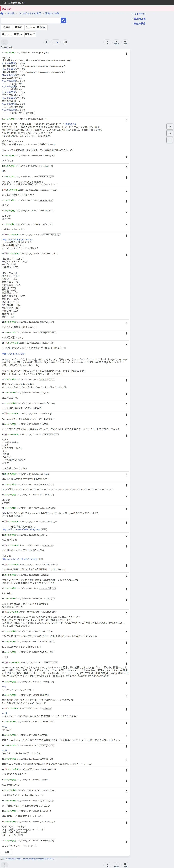
Task: Open the i.ibb.co/tz2PVDb/tmp.jpg link
Action: pyautogui.click(x=20, y=559)
